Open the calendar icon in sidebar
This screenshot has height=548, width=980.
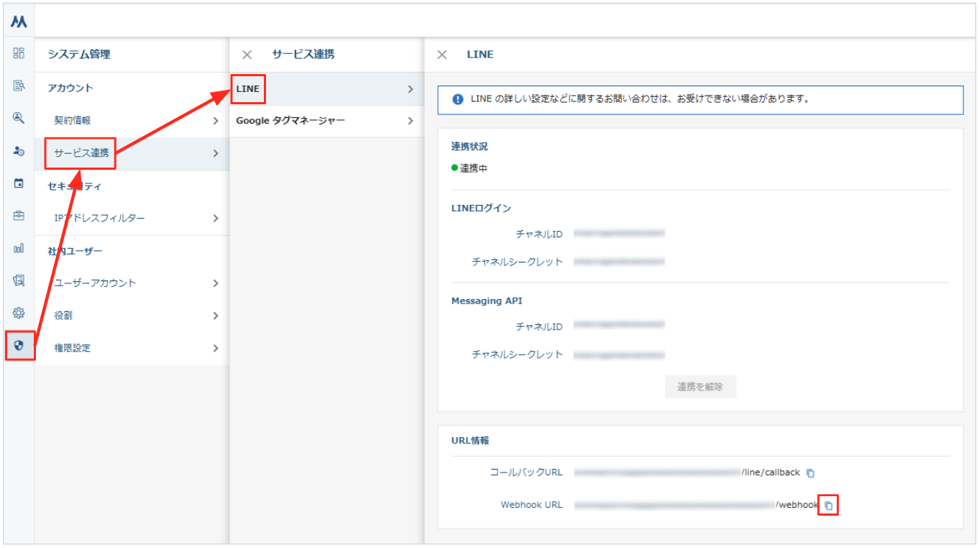tap(19, 183)
